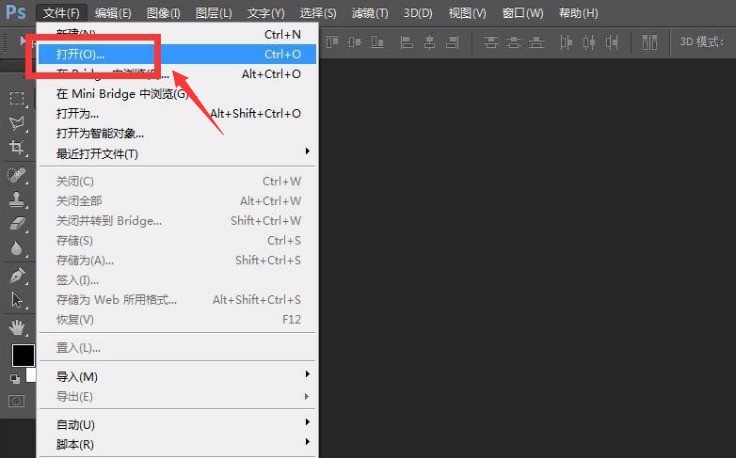
Task: Click Distribute Horizontal Centers icon
Action: 589,42
